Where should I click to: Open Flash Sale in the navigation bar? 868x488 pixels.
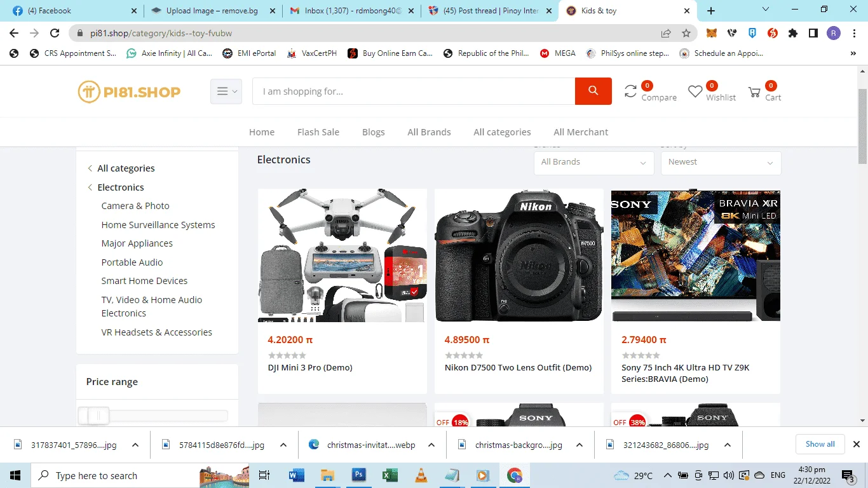coord(318,132)
